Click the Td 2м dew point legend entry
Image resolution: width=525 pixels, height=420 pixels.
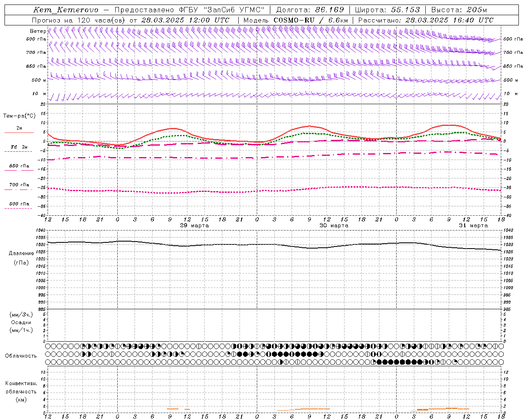(19, 147)
